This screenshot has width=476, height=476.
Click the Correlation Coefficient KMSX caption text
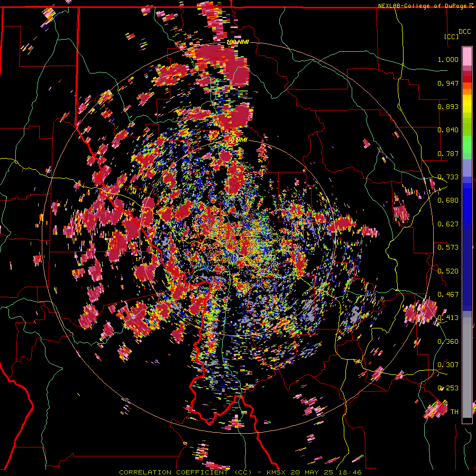point(240,472)
